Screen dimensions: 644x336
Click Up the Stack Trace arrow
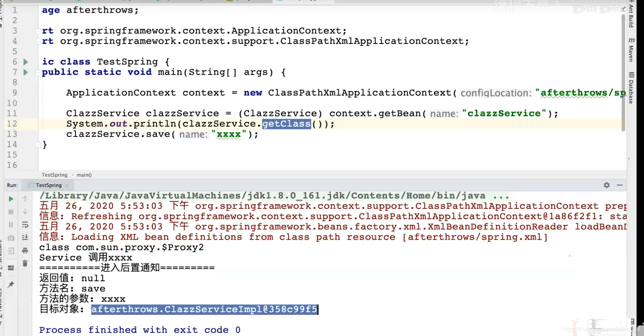point(25,199)
